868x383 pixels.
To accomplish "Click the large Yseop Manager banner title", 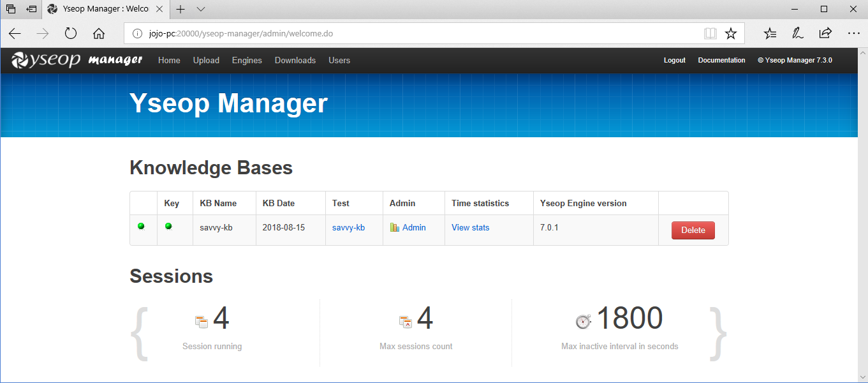I will click(x=228, y=103).
